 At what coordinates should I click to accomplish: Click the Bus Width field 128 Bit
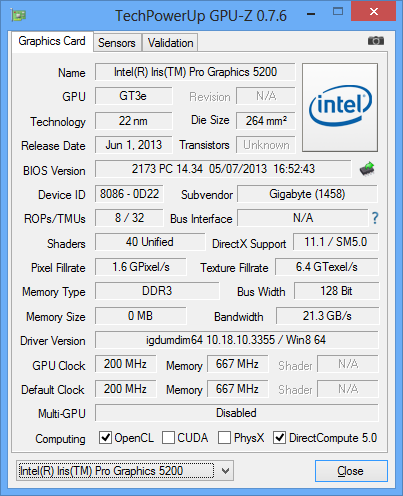click(337, 291)
